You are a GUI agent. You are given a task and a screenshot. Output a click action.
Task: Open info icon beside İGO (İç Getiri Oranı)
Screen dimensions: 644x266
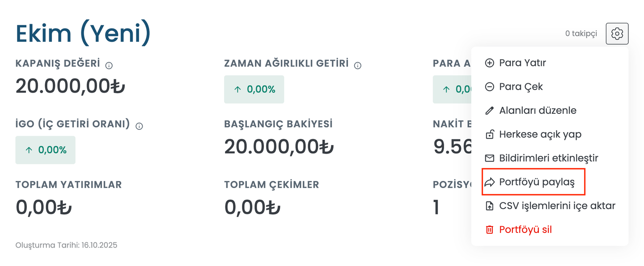(139, 126)
